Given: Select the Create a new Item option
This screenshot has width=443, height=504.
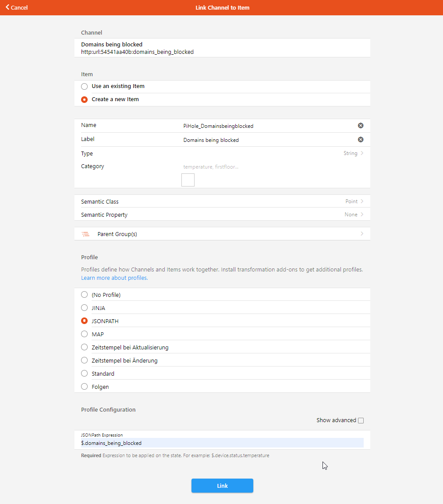Looking at the screenshot, I should (85, 99).
